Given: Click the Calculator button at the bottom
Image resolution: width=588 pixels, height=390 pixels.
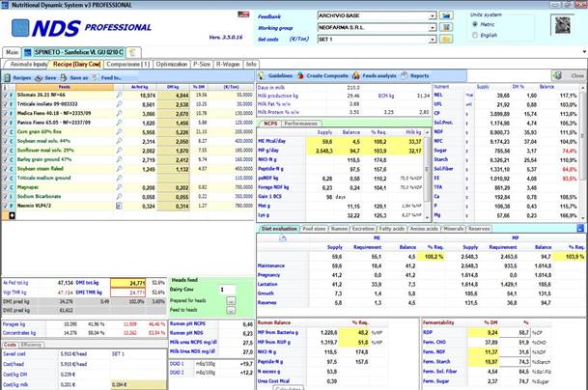Looking at the screenshot, I should (x=287, y=388).
